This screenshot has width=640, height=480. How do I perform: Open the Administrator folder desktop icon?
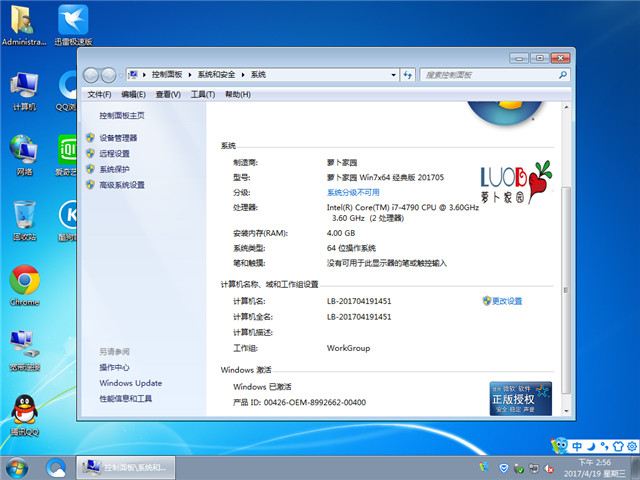click(x=23, y=24)
